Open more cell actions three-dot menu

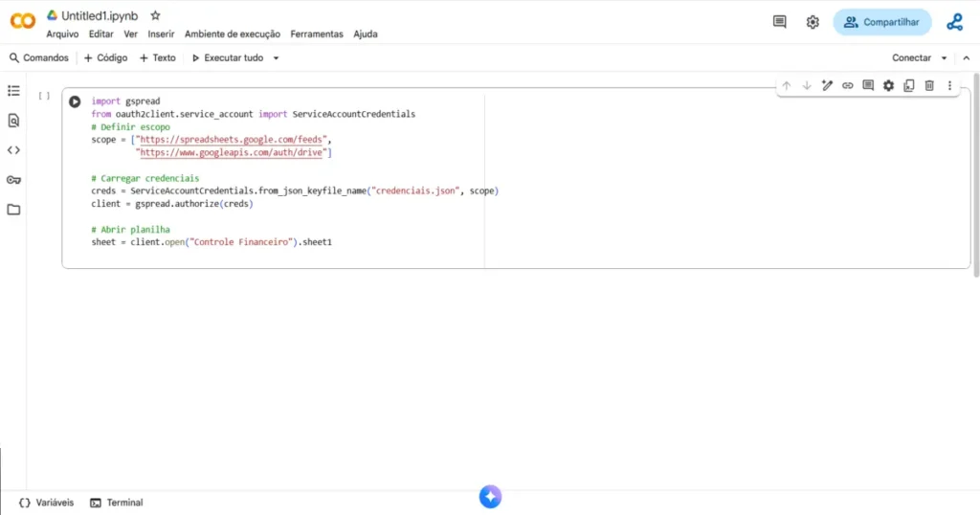(x=949, y=85)
